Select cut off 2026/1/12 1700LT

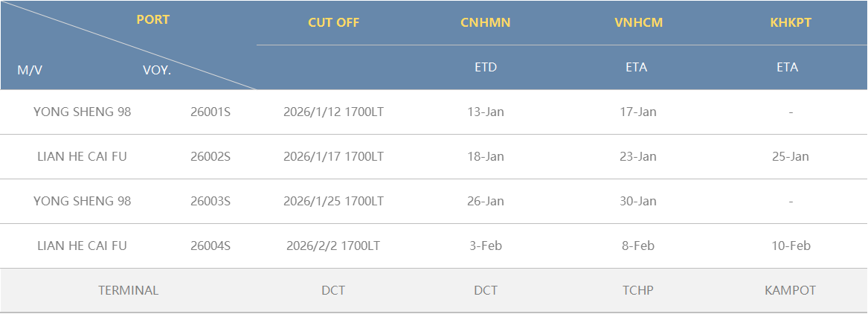(333, 112)
